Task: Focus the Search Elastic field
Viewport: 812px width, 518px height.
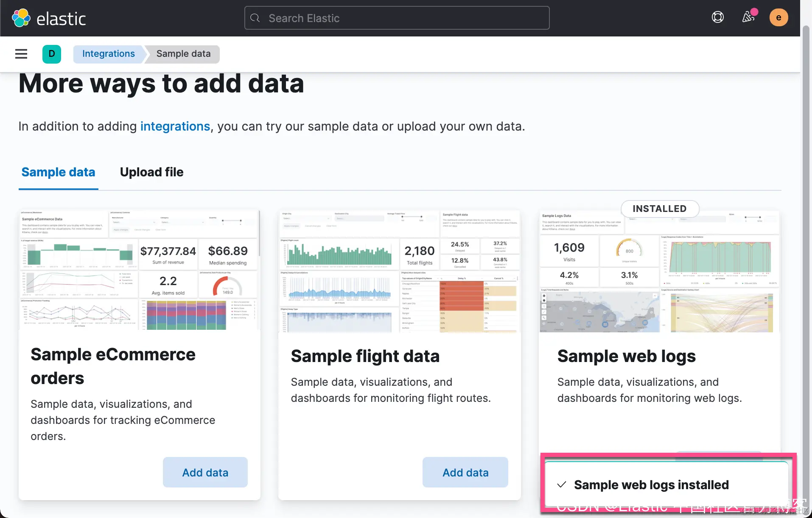Action: pos(397,18)
